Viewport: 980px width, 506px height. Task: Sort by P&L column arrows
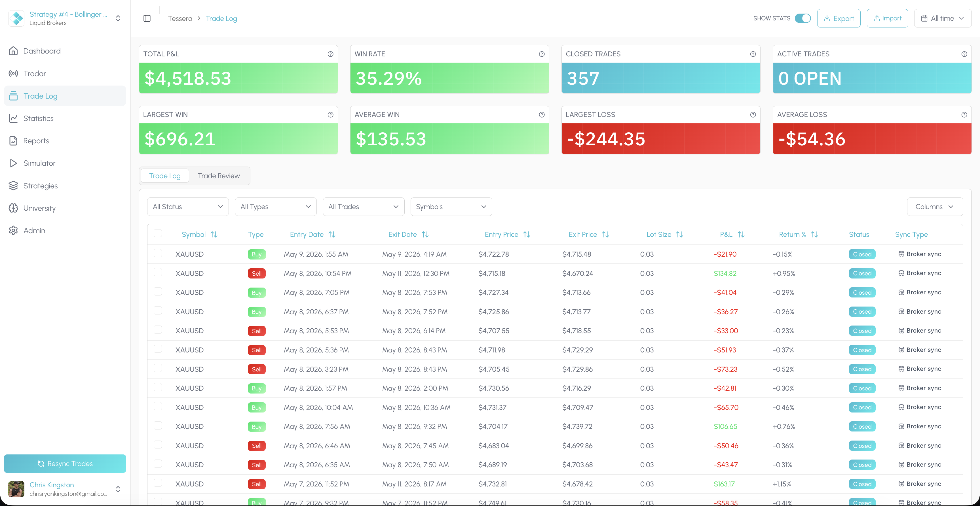point(741,235)
